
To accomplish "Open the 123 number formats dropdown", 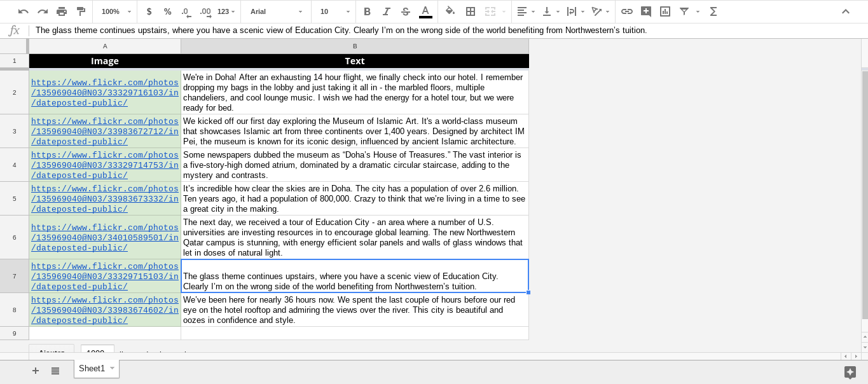I will pyautogui.click(x=226, y=11).
